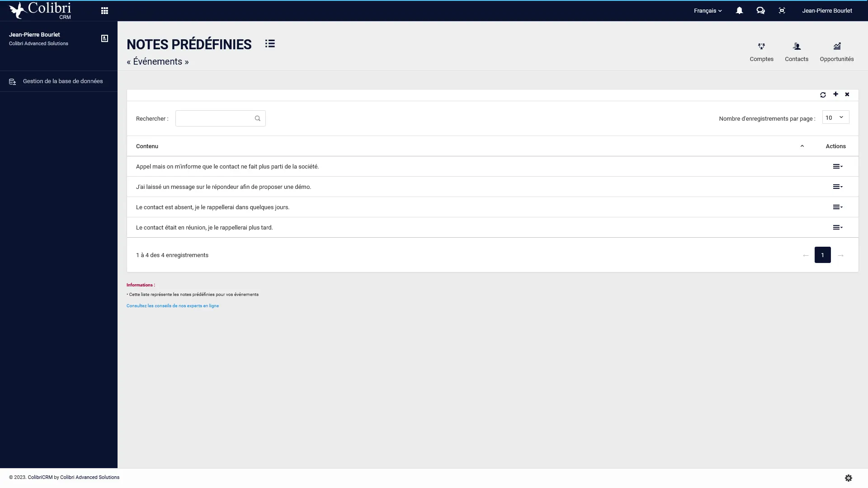Open 'Consultez les conseils de nos experts' link

173,306
